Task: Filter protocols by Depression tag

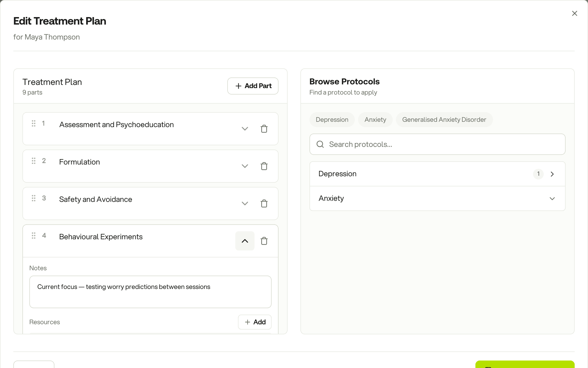Action: [332, 120]
